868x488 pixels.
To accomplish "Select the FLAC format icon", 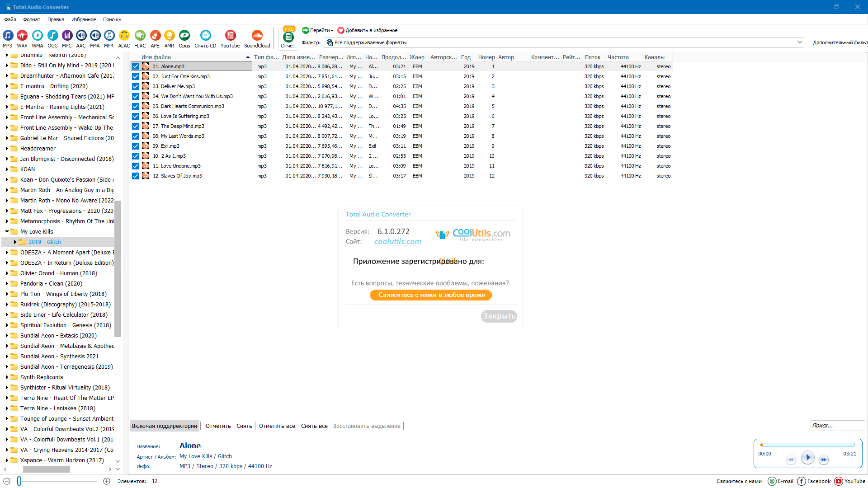I will tap(140, 36).
